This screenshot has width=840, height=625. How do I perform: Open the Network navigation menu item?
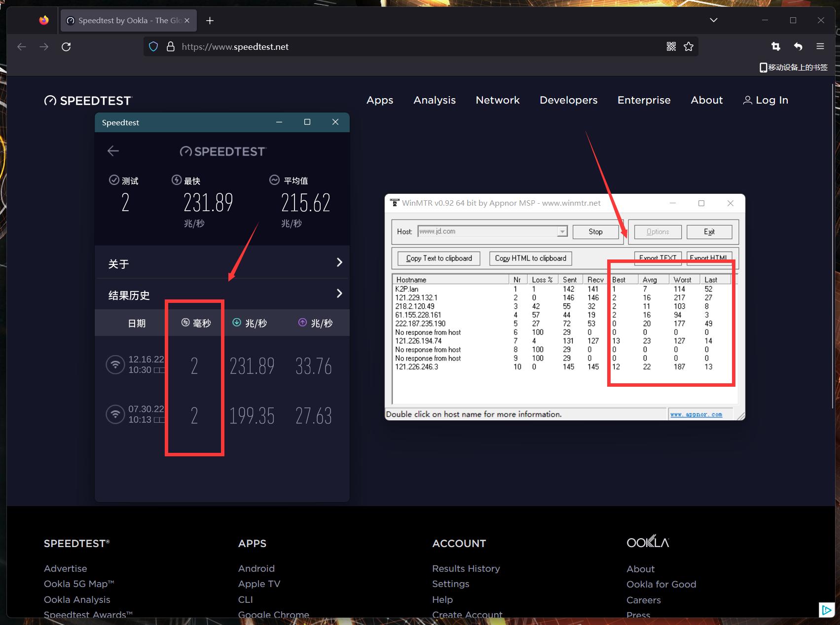[497, 100]
